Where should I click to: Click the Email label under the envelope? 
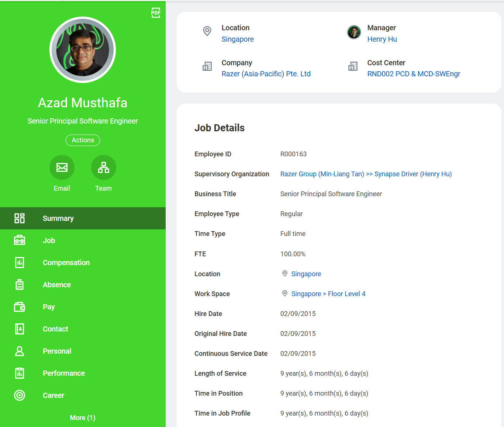pyautogui.click(x=62, y=188)
